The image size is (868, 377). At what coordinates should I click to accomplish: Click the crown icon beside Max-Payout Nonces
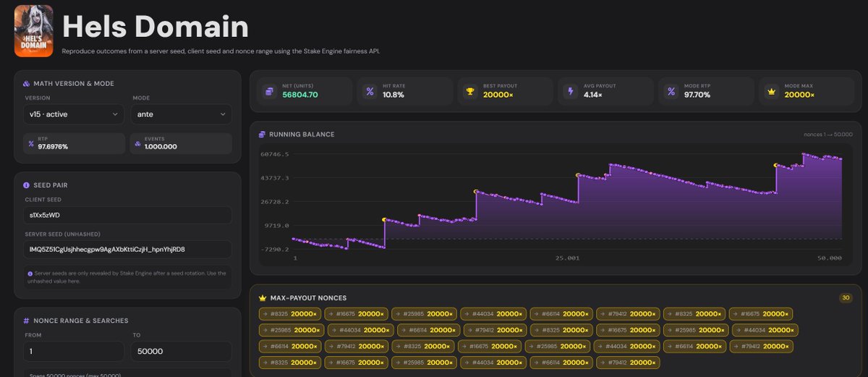[263, 298]
